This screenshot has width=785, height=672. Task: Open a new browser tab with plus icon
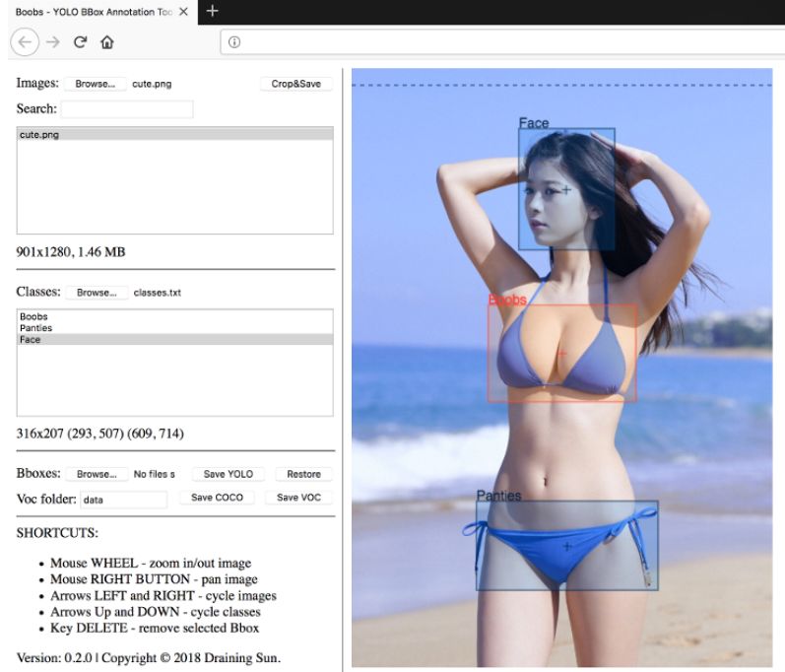pos(213,11)
